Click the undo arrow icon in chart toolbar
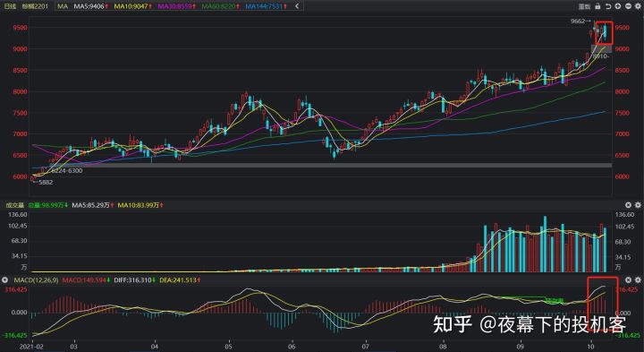Screen dimensions: 644x352 click(x=608, y=6)
